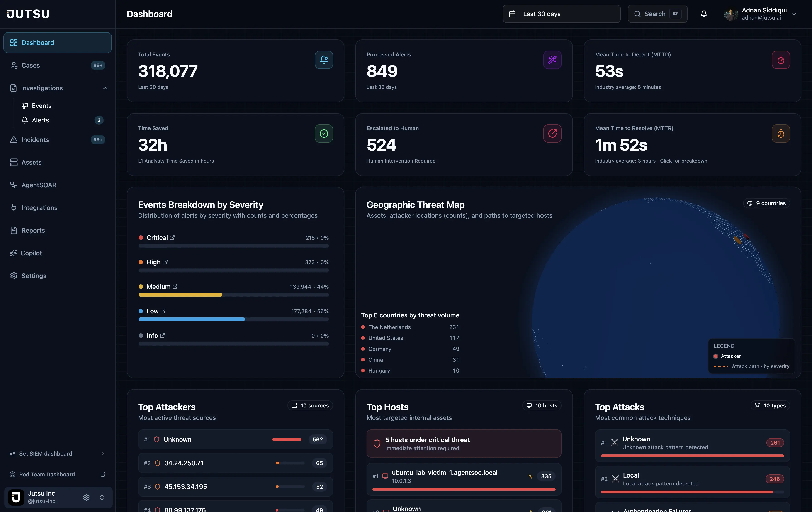Expand Set SIEM dashboard chevron
The height and width of the screenshot is (512, 812).
click(103, 454)
